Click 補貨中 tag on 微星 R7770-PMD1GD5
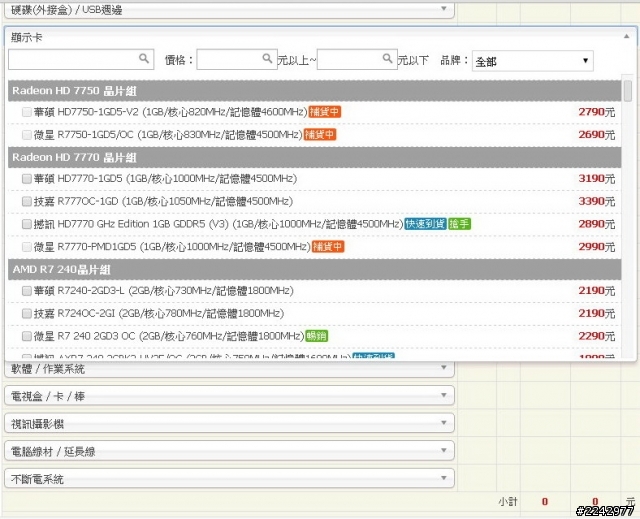Screen dimensions: 640x519 tap(328, 246)
